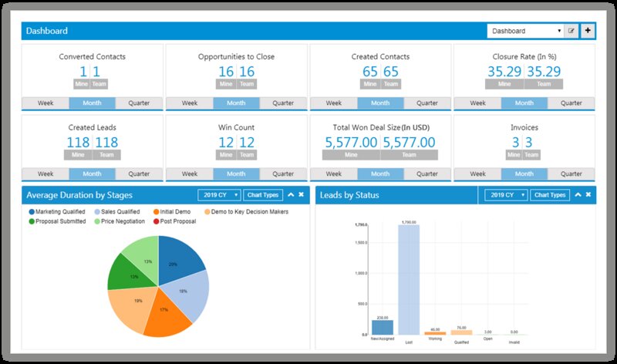Click the edit dashboard pencil icon
The width and height of the screenshot is (617, 364).
click(x=571, y=31)
